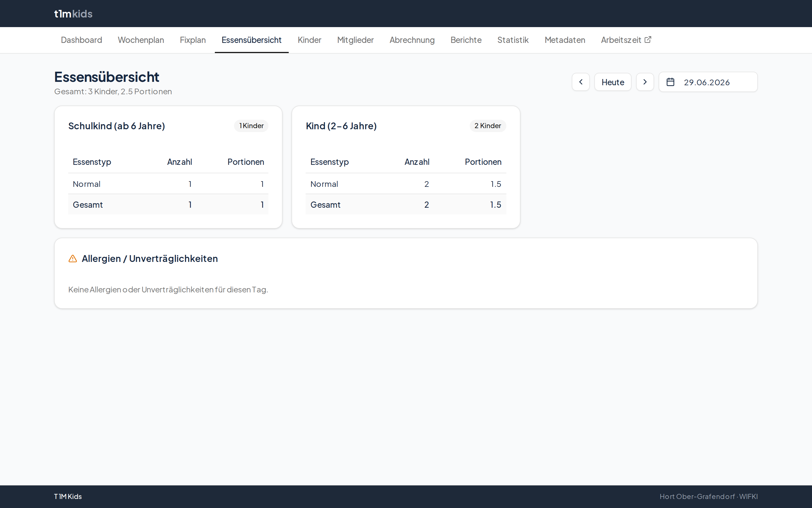Click Portionen header in Schulkind table
This screenshot has height=508, width=812.
[246, 162]
